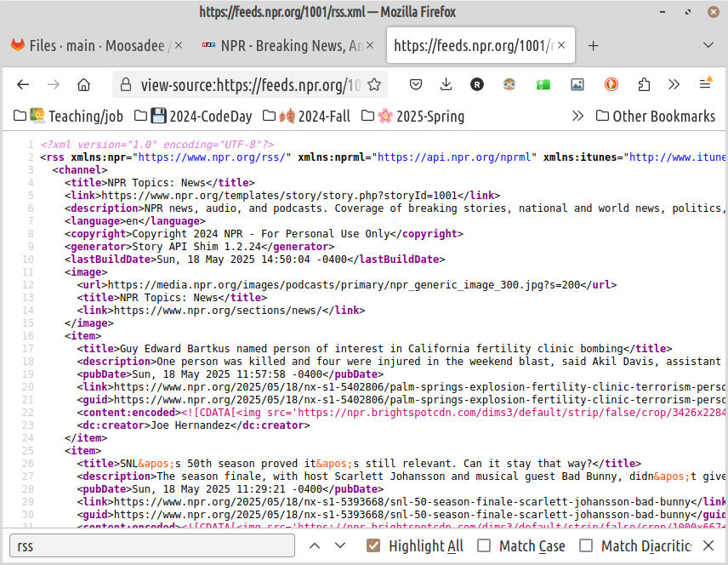The height and width of the screenshot is (565, 728).
Task: Close the NPR Breaking News tab
Action: [370, 45]
